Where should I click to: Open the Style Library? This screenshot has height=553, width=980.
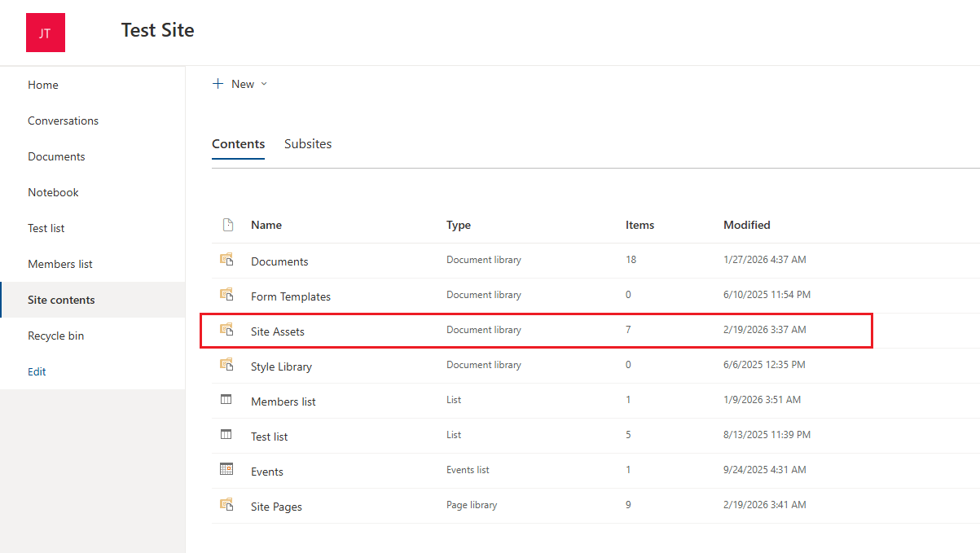(281, 366)
